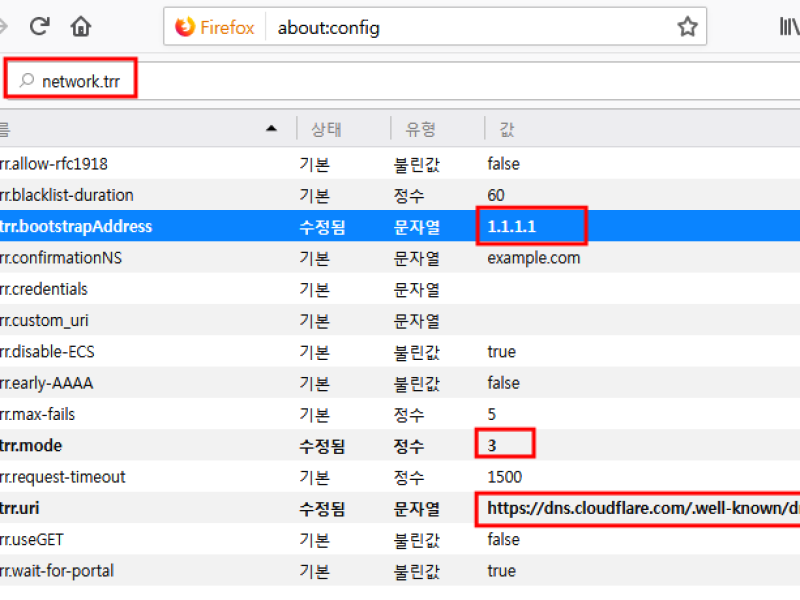800x600 pixels.
Task: Select the trr.uri preference name
Action: 19,508
